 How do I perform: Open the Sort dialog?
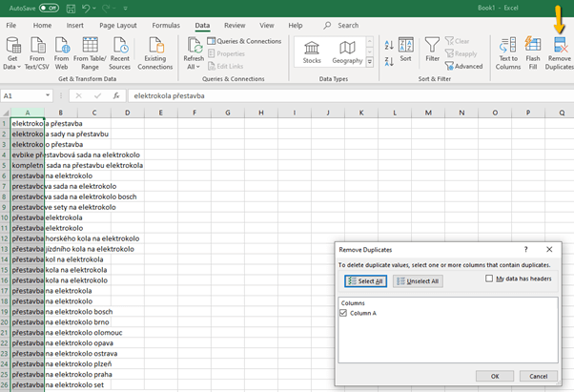(x=405, y=50)
